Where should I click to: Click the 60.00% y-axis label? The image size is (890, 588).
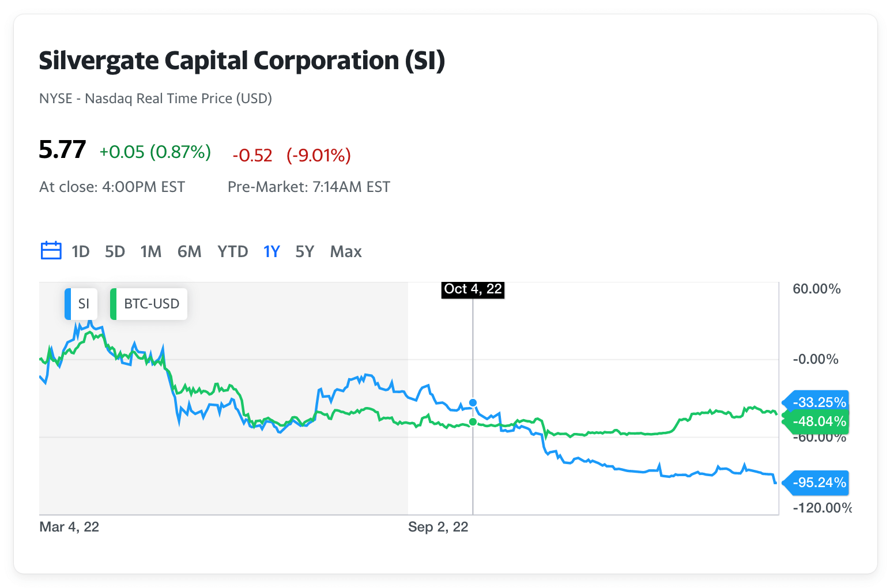(817, 289)
